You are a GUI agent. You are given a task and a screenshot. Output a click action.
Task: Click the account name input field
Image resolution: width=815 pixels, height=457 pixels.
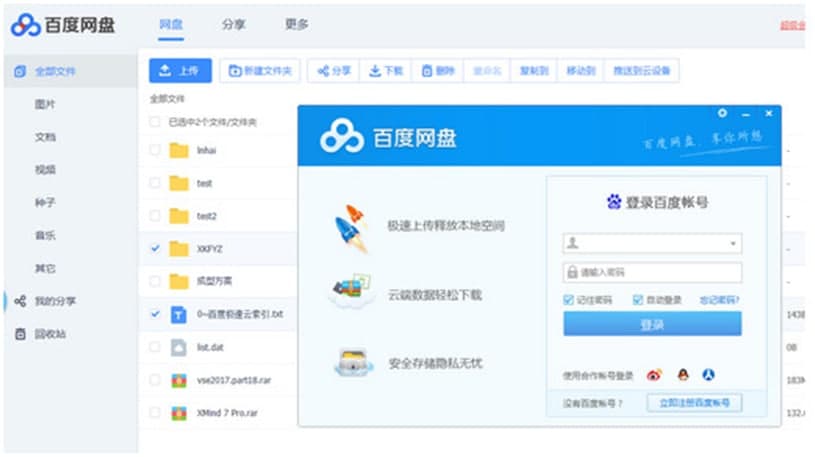click(x=652, y=243)
